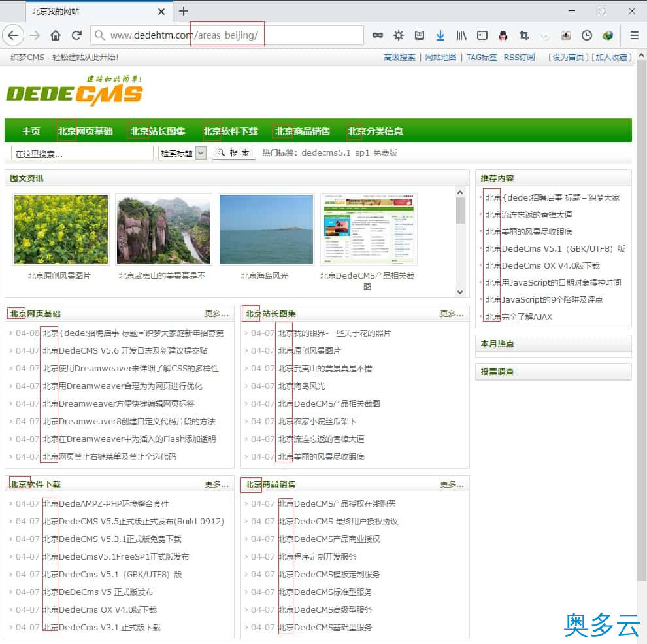647x644 pixels.
Task: Click 更多 in 北京站长图集 section
Action: click(452, 314)
